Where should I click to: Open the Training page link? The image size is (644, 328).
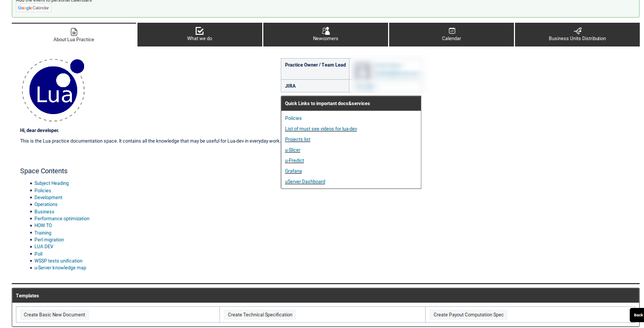[43, 233]
